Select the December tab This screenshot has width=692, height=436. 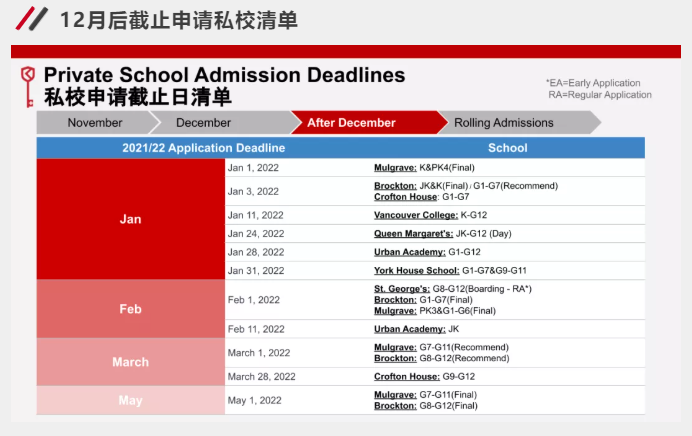(x=203, y=123)
